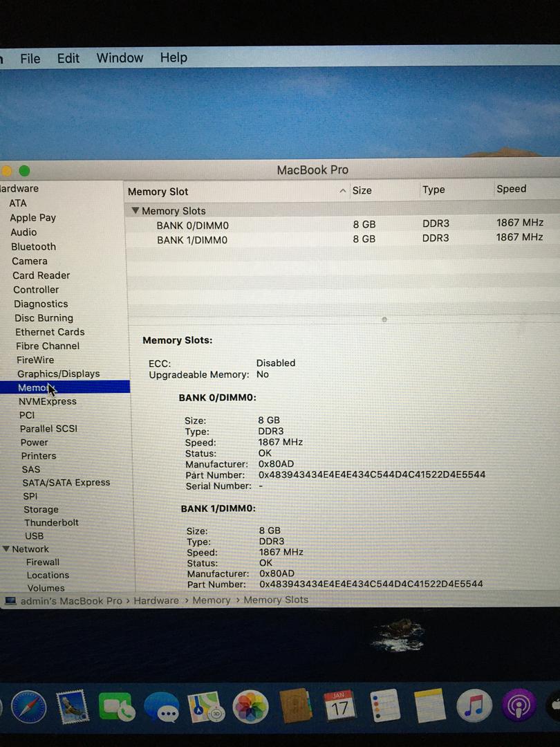Open Diagnostics in the sidebar

[41, 304]
